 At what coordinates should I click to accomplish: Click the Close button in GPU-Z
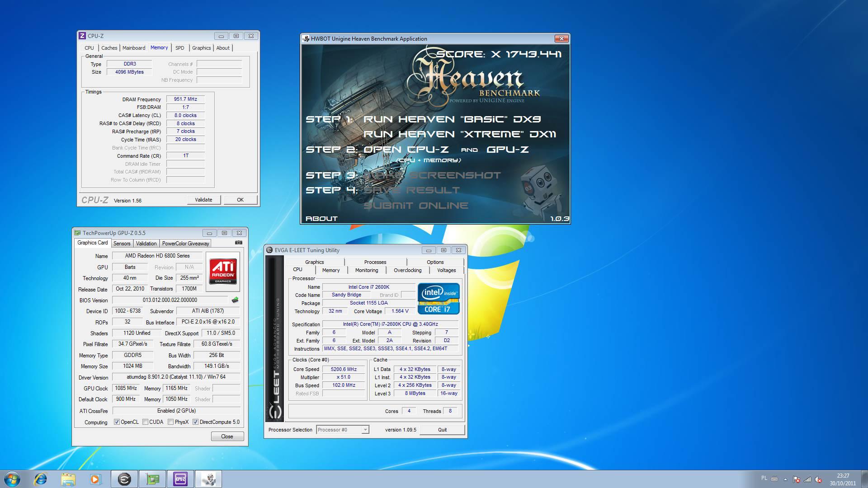click(x=227, y=436)
